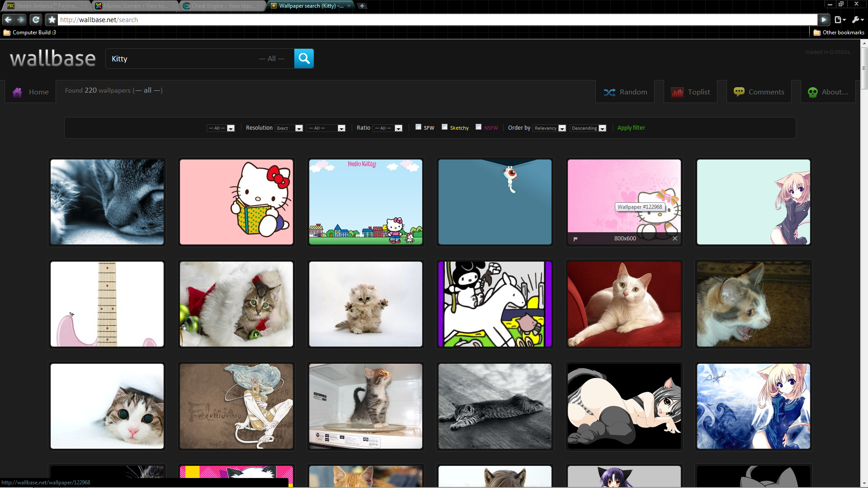
Task: Click the blue search magnifier button
Action: point(304,58)
